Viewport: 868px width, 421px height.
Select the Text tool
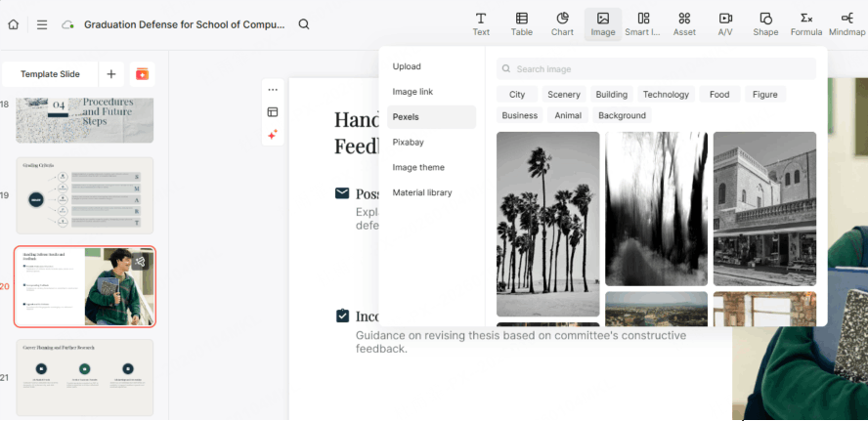tap(481, 24)
